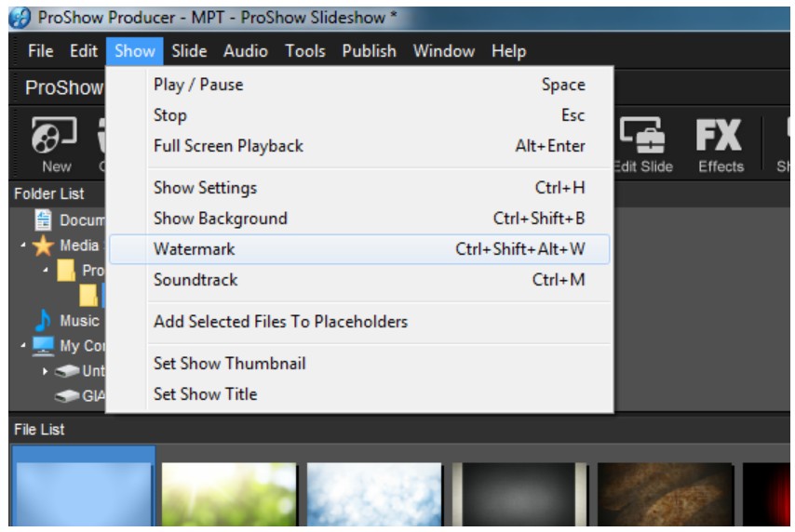The width and height of the screenshot is (795, 532).
Task: Open the Tools menu
Action: (305, 51)
